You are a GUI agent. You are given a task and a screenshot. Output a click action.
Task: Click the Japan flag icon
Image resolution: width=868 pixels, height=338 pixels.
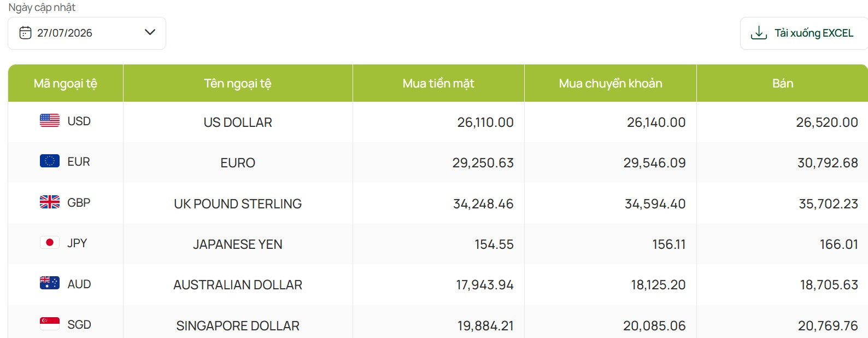pyautogui.click(x=50, y=243)
